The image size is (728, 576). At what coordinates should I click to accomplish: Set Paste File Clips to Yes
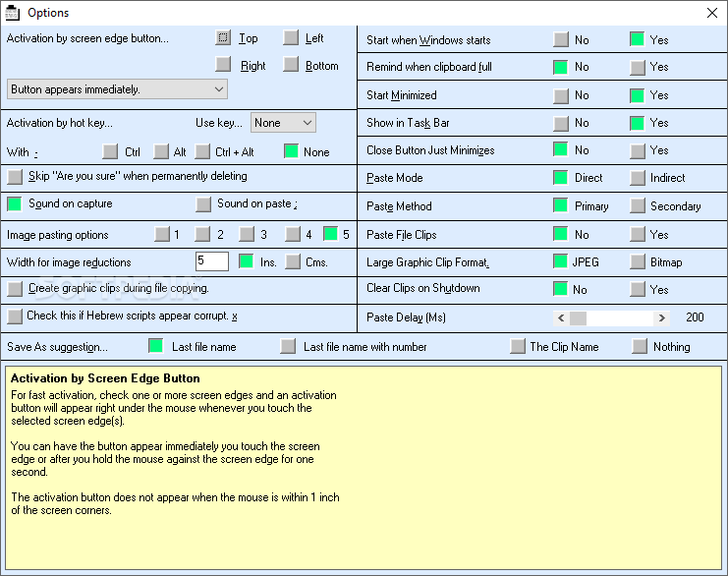[637, 234]
